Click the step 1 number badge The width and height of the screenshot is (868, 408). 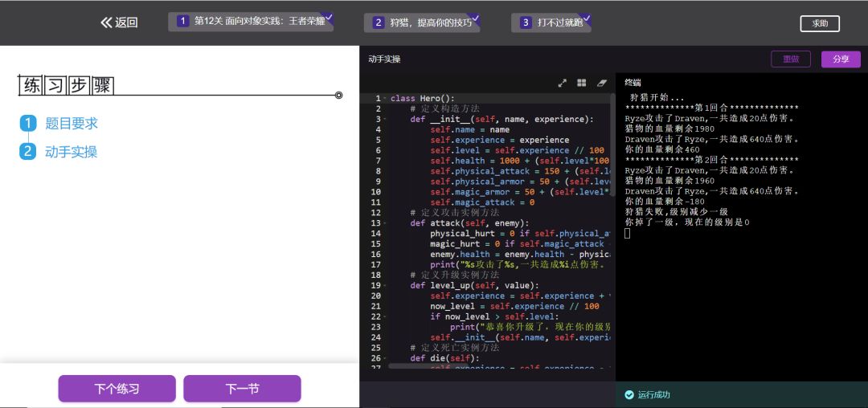point(27,123)
